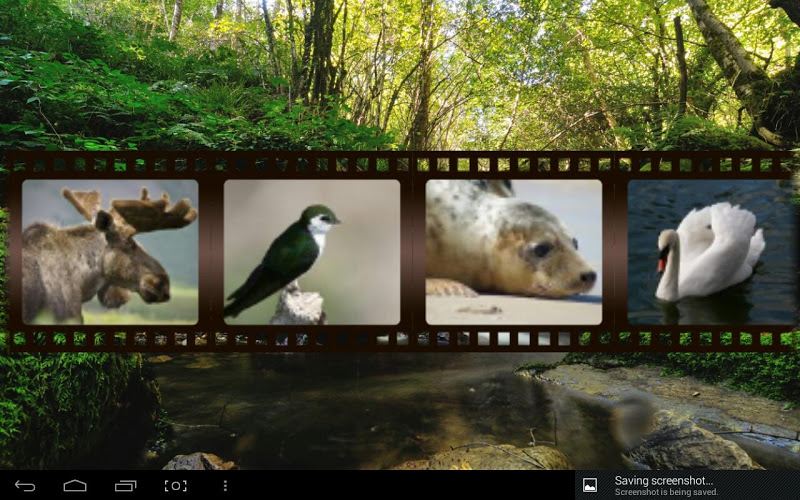Select the green swallow bird picture
Image resolution: width=800 pixels, height=500 pixels.
[x=312, y=252]
